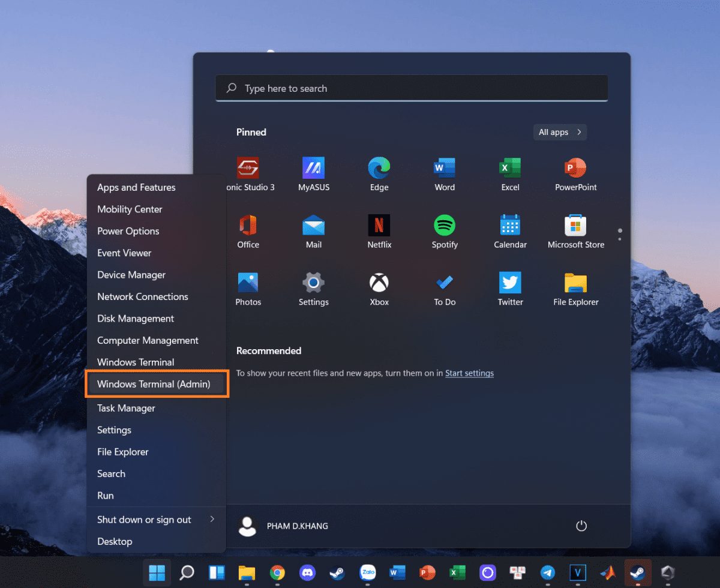This screenshot has height=588, width=720.
Task: Choose Search in the context menu list
Action: click(x=157, y=474)
